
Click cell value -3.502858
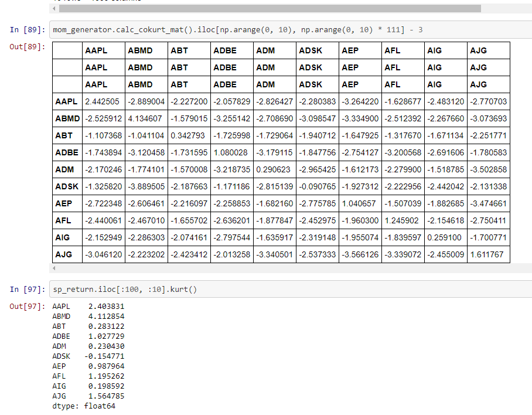pos(488,169)
